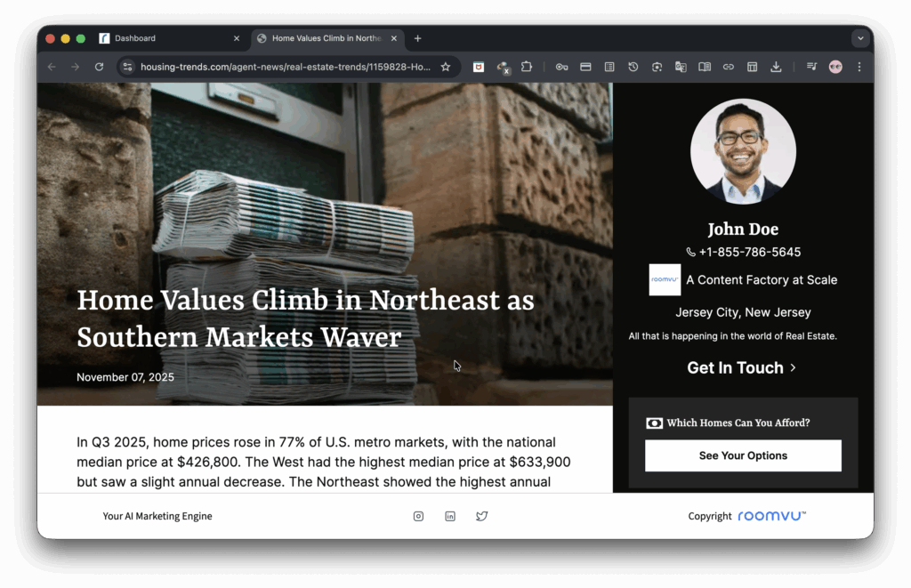Click the See Your Options button
Image resolution: width=911 pixels, height=588 pixels.
click(x=743, y=455)
